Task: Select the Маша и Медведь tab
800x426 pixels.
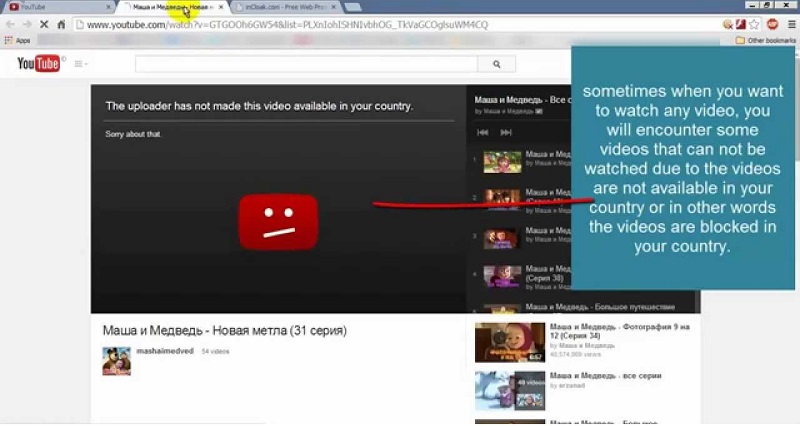Action: click(x=171, y=7)
